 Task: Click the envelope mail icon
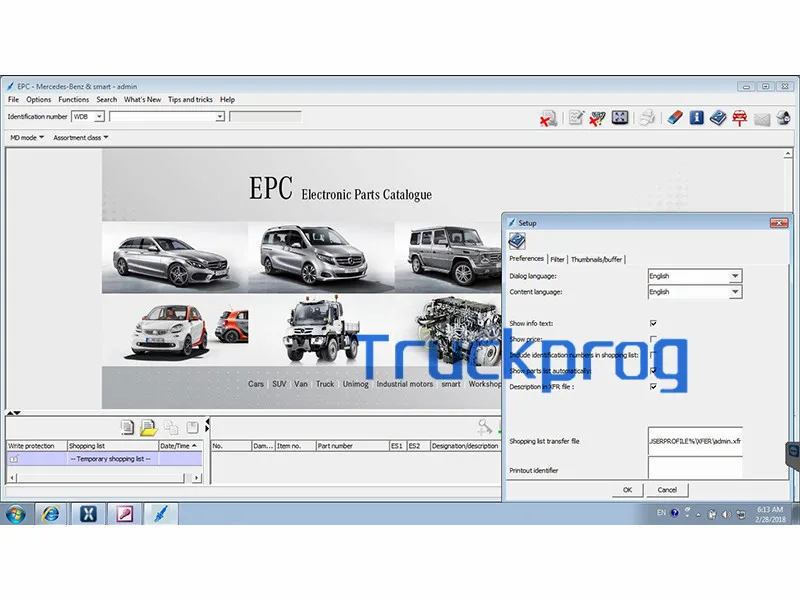tap(762, 119)
